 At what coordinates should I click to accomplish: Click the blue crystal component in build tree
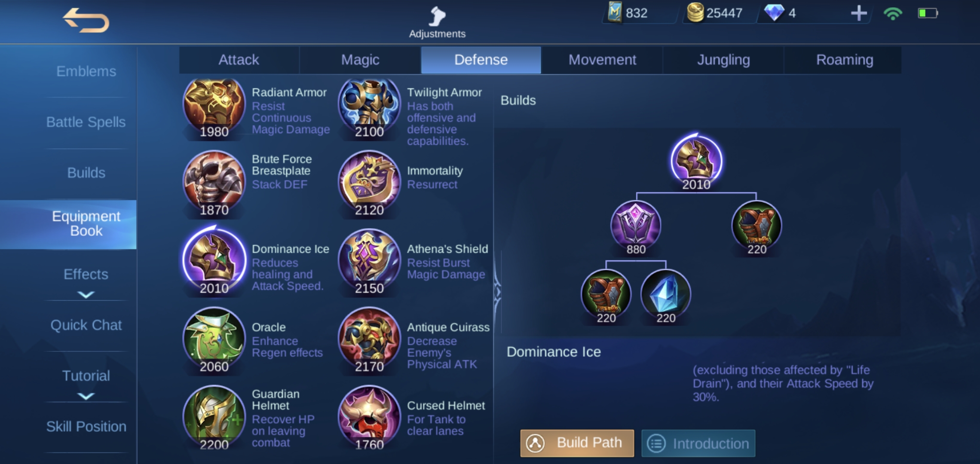click(x=666, y=295)
